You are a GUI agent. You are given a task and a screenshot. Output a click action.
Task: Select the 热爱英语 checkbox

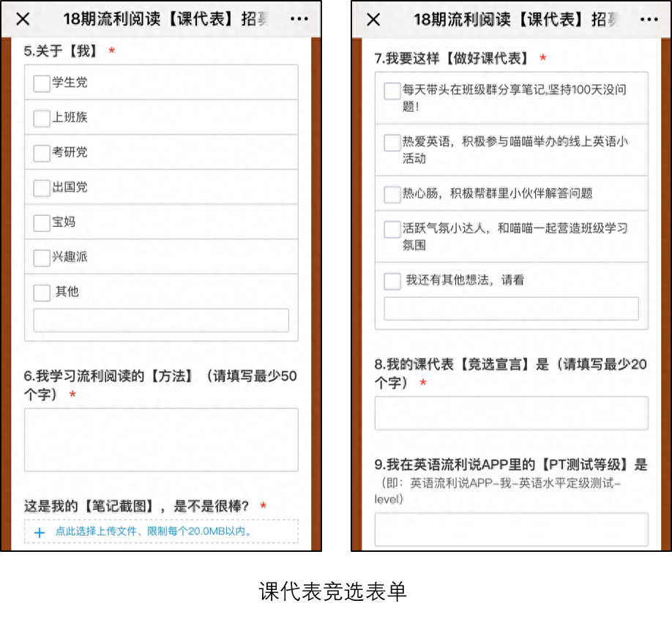tap(392, 143)
